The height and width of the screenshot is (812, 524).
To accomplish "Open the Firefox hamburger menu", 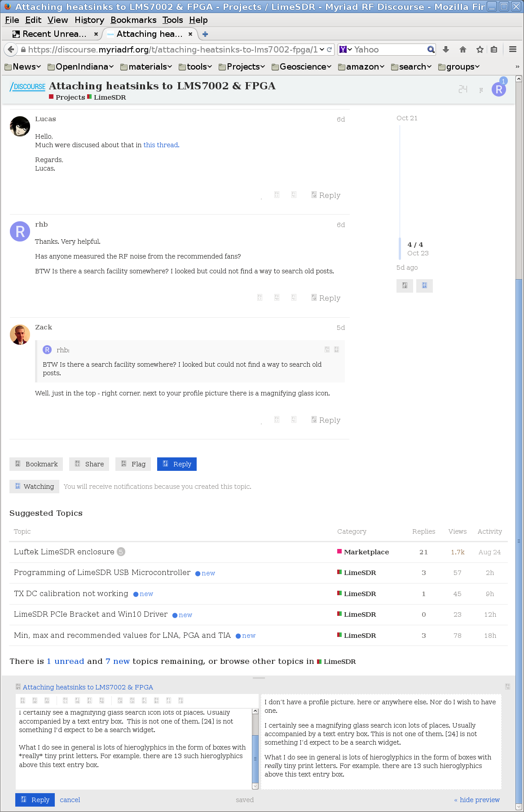I will point(513,49).
